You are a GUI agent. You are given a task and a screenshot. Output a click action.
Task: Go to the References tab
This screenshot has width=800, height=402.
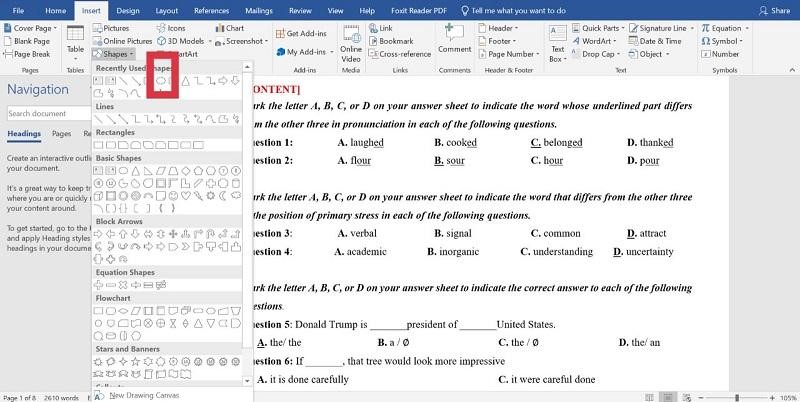click(x=211, y=10)
